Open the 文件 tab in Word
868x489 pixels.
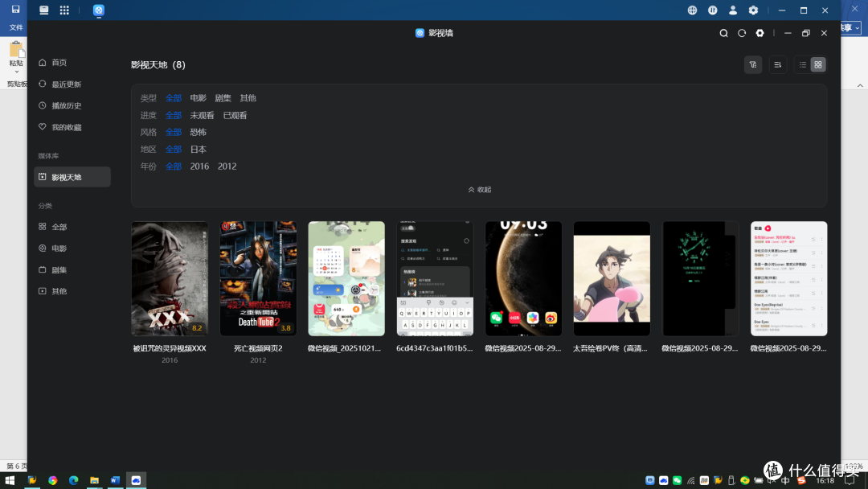click(x=16, y=27)
